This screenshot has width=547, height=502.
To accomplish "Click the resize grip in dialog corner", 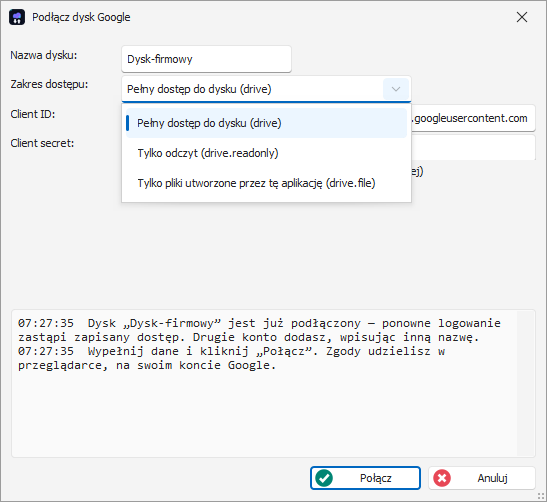I will [x=541, y=496].
